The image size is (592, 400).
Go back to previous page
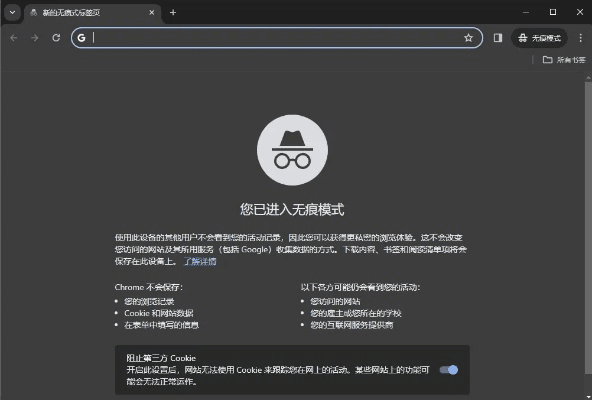click(x=14, y=38)
